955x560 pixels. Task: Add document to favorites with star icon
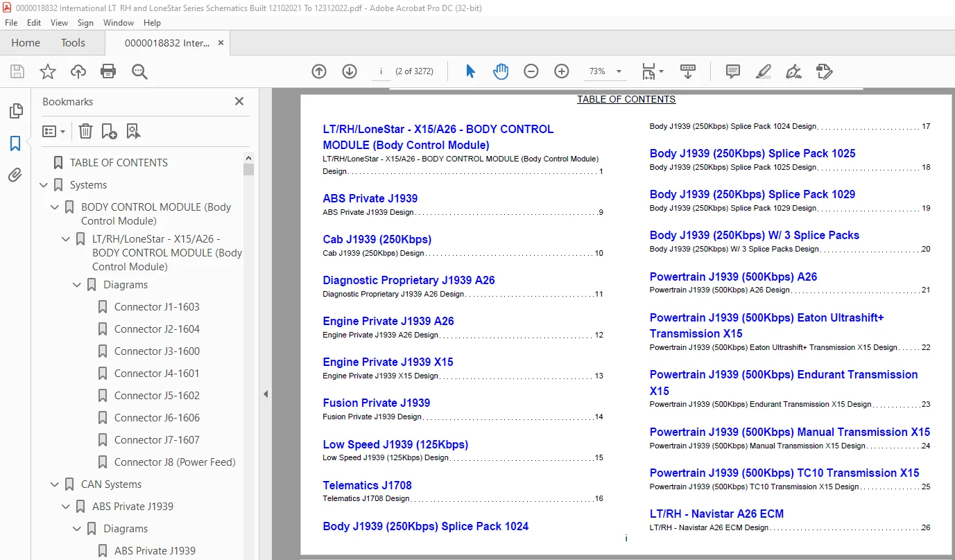click(x=48, y=71)
